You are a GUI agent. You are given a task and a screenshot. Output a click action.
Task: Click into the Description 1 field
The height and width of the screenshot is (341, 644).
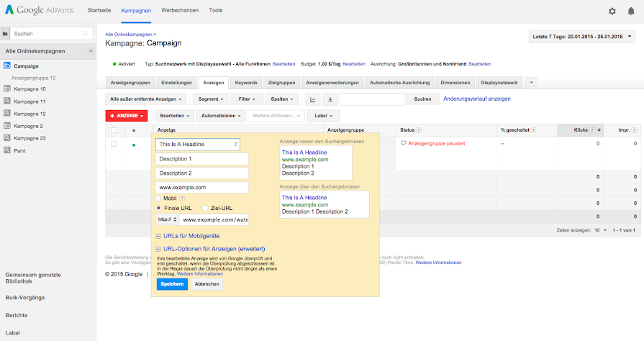click(201, 159)
